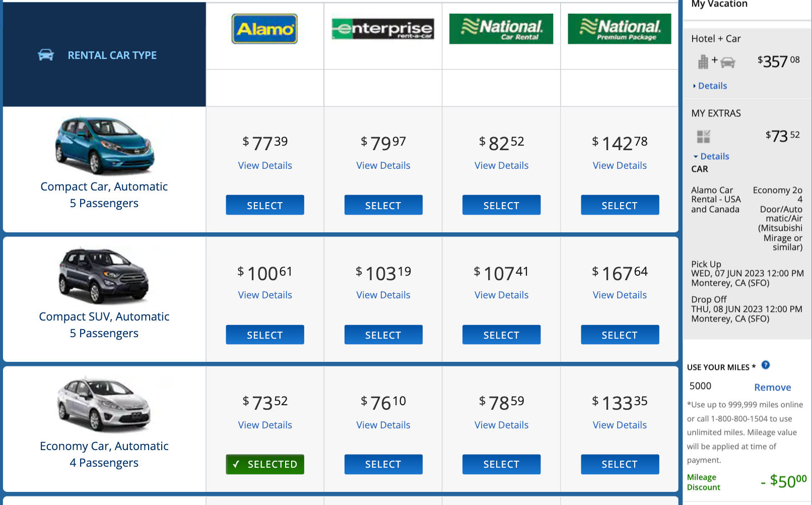Select the Alamo compact SUV for $100.61

tap(265, 334)
